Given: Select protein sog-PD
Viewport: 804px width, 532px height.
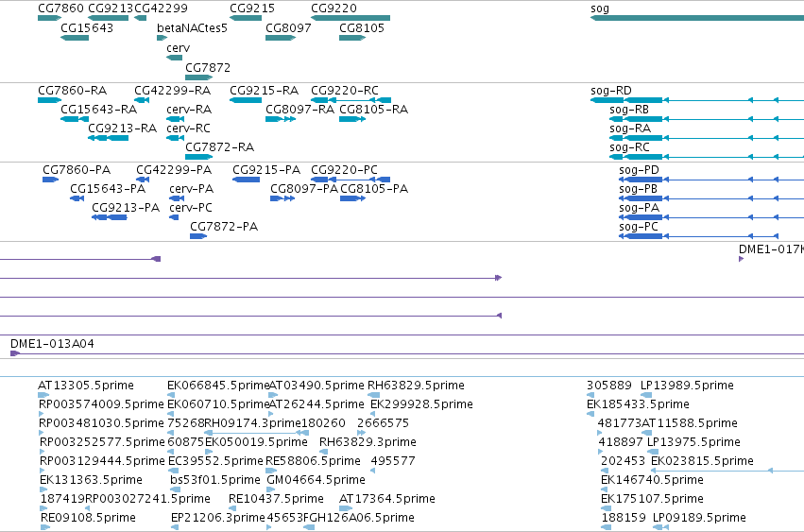Looking at the screenshot, I should pos(639,170).
